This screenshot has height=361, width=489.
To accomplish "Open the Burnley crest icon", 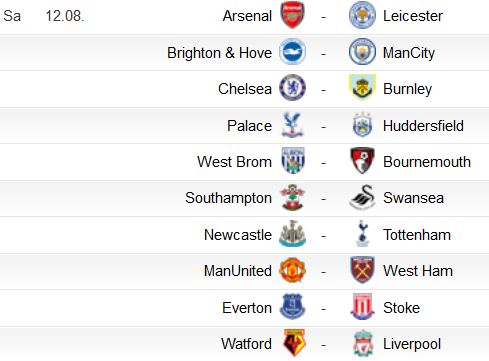I will (362, 88).
